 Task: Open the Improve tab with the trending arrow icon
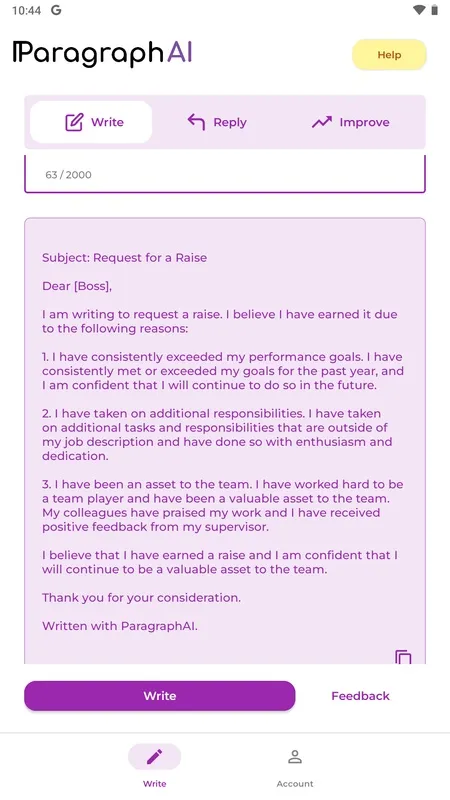point(351,122)
